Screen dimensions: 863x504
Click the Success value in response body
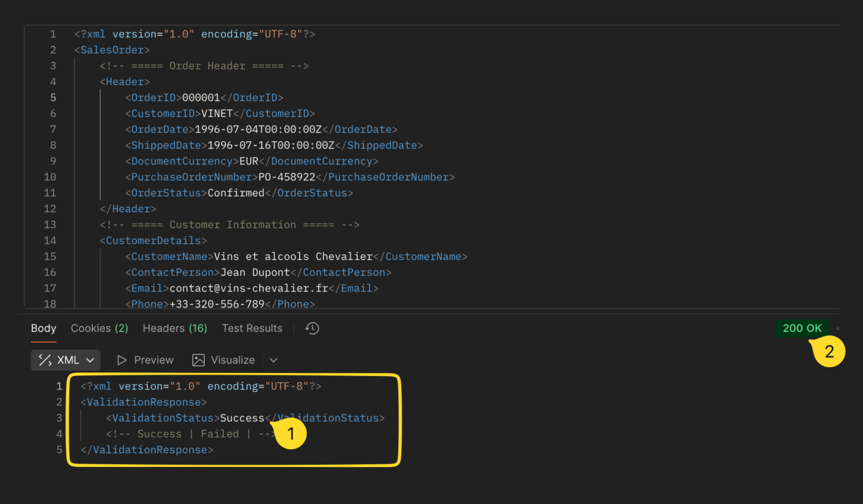tap(243, 418)
